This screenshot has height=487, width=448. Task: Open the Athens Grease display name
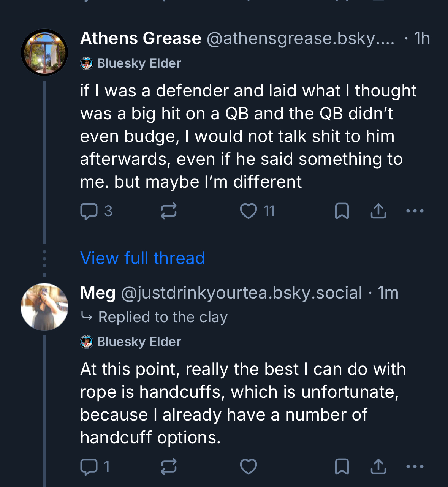(141, 38)
